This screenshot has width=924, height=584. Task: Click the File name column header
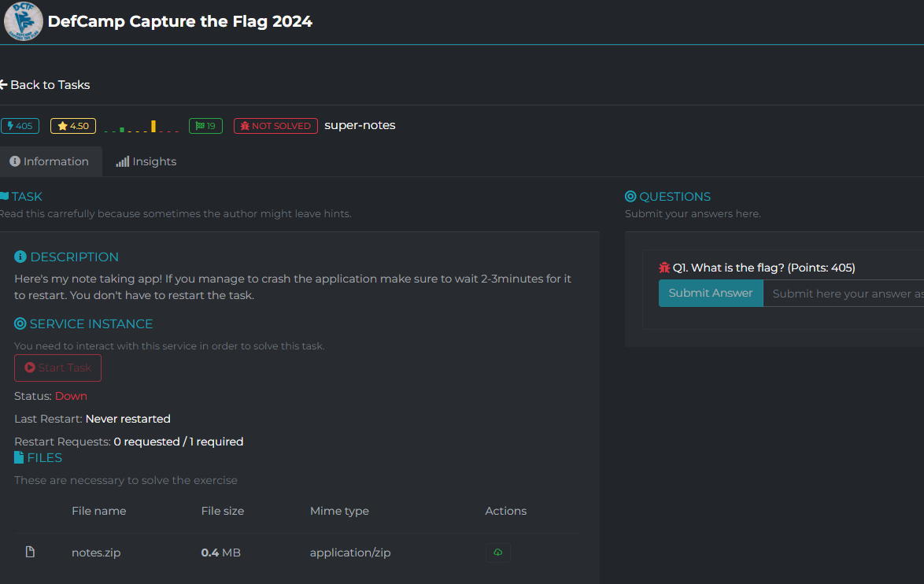[99, 511]
